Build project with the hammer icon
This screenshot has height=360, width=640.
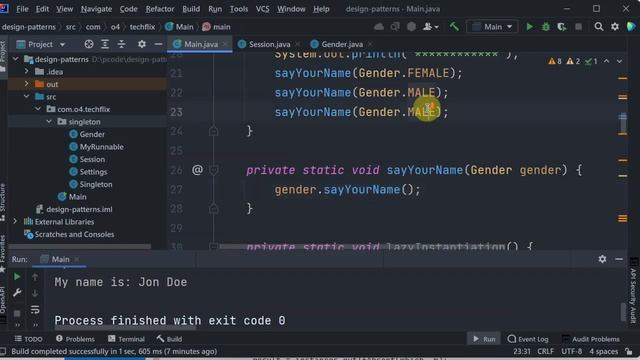click(x=454, y=27)
